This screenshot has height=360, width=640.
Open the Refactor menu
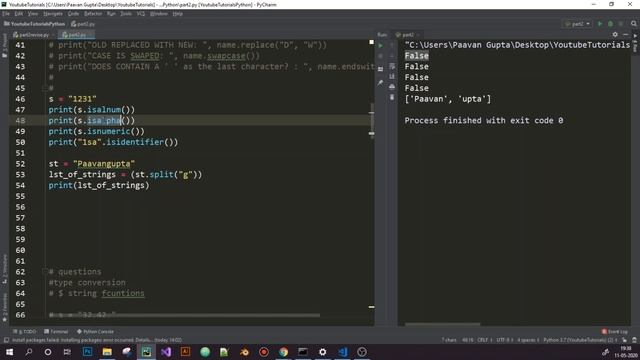[93, 13]
